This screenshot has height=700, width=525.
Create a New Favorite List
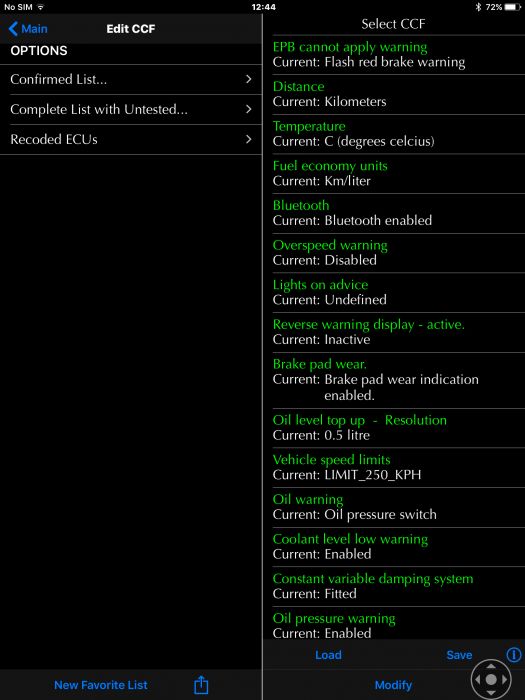101,685
